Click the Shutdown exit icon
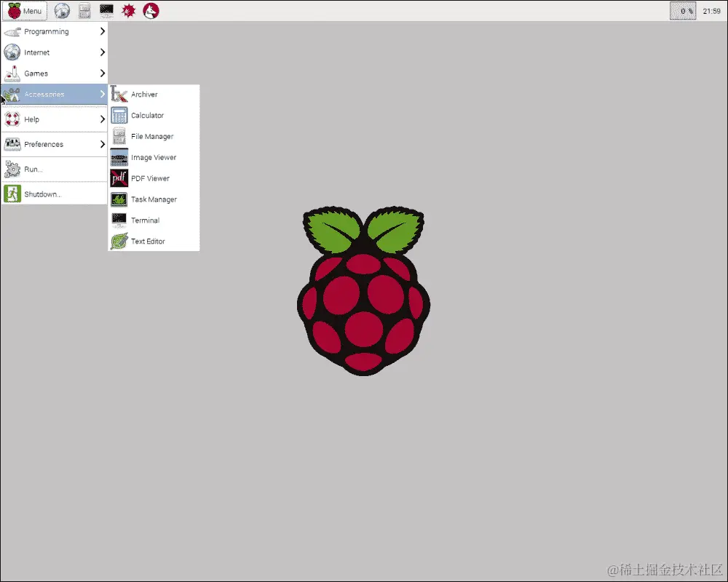Viewport: 728px width, 582px height. click(12, 194)
